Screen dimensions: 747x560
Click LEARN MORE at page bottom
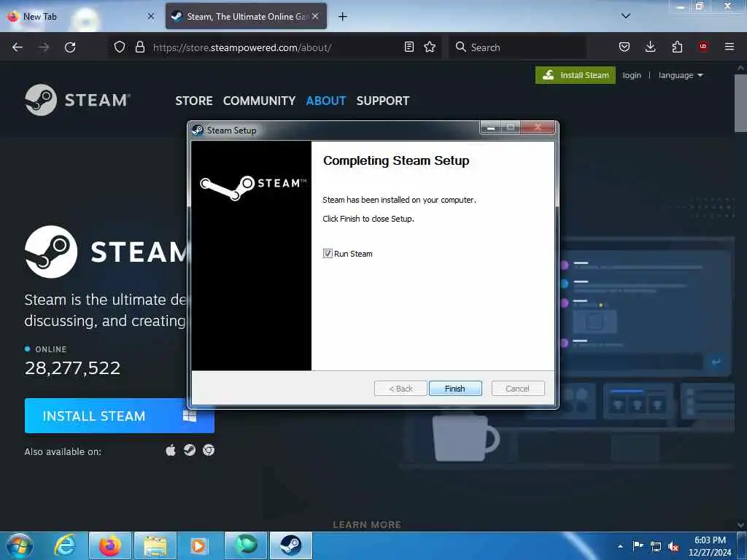click(367, 525)
